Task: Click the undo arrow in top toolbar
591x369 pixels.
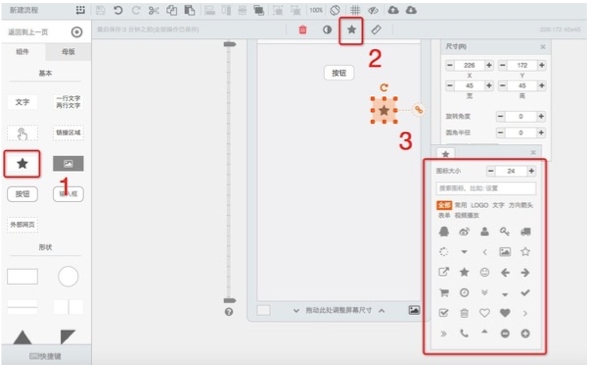Action: click(118, 11)
